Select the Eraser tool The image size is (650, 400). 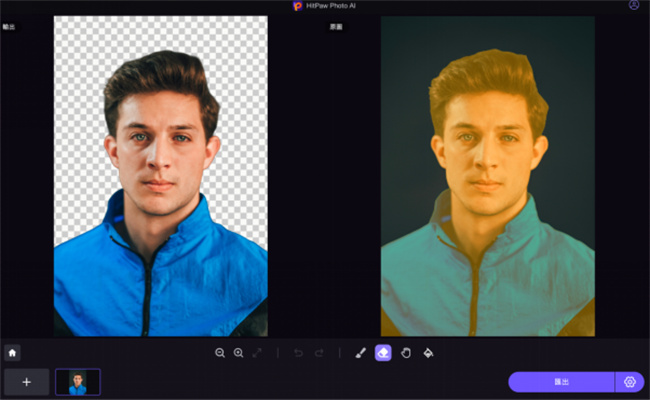click(382, 353)
